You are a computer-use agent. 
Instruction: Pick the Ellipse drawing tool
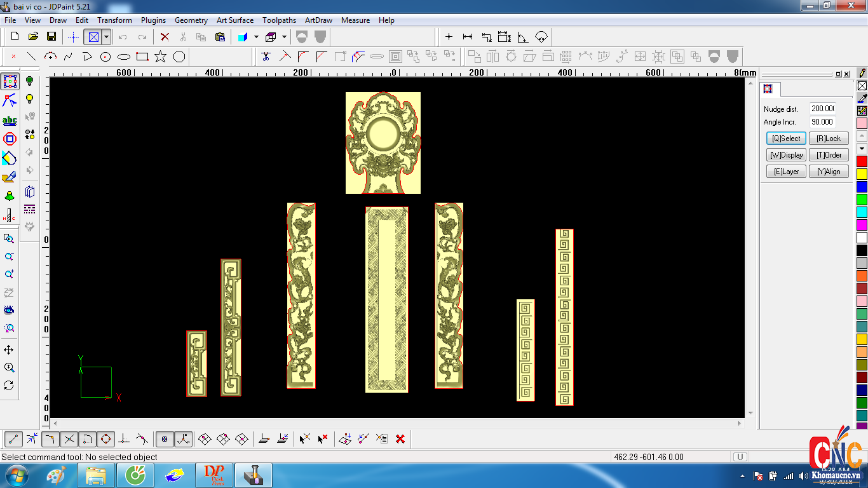pos(124,57)
